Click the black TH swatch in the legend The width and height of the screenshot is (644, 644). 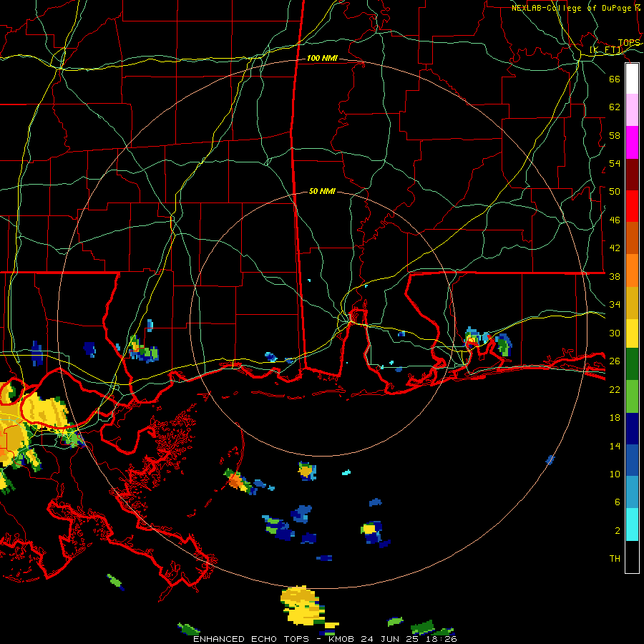point(632,557)
